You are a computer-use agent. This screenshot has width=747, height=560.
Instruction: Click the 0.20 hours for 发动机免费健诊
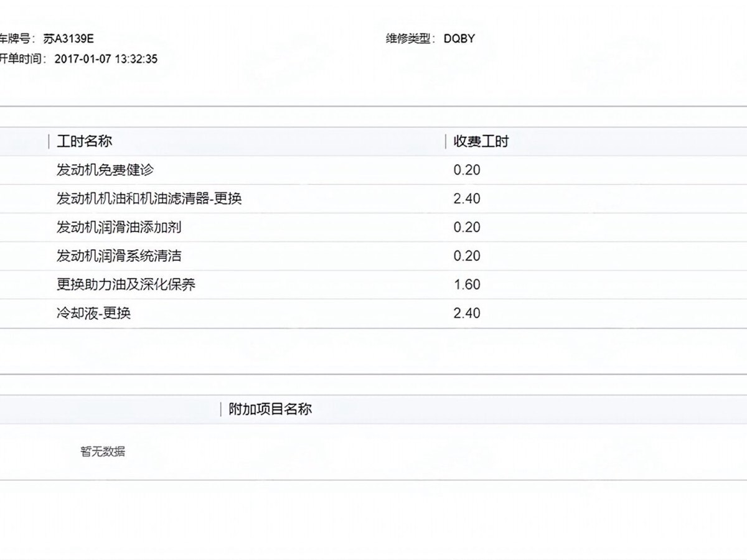pos(467,170)
